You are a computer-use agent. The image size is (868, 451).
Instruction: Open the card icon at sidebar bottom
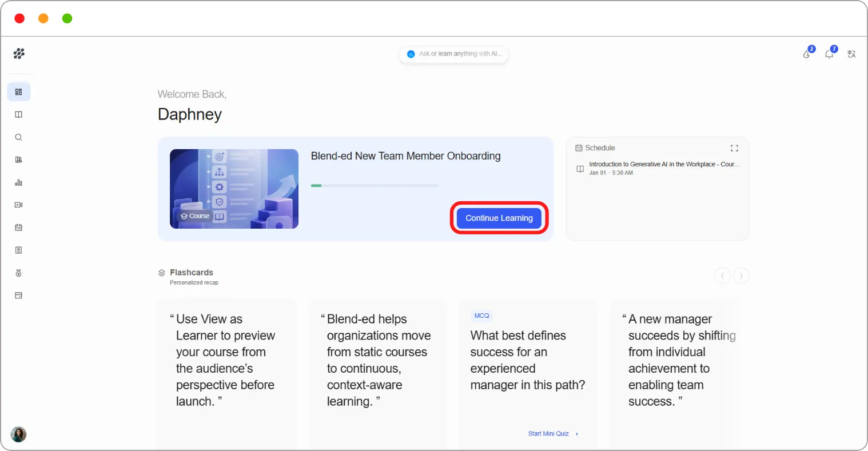(x=18, y=296)
